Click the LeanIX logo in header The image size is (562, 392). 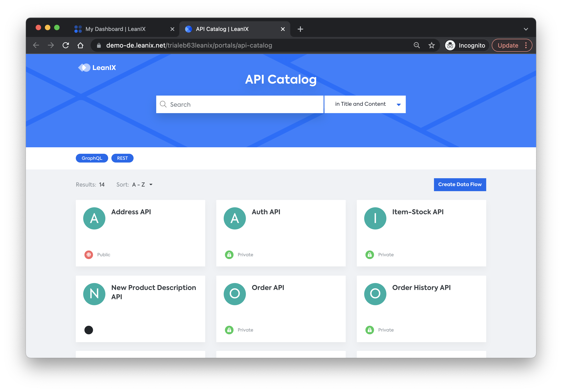coord(97,67)
